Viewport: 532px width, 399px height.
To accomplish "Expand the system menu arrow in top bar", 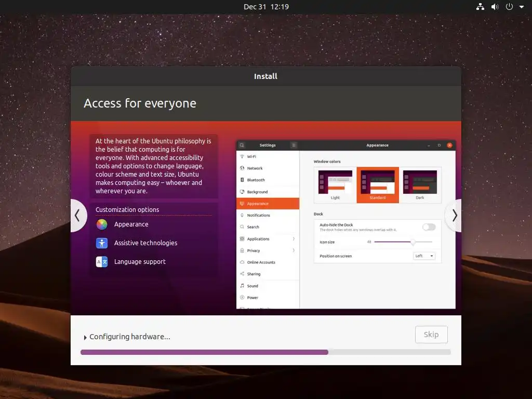I will pos(522,7).
